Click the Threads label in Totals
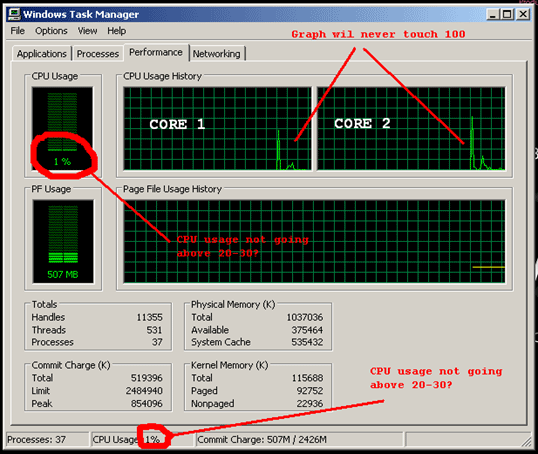Image resolution: width=538 pixels, height=454 pixels. [49, 330]
